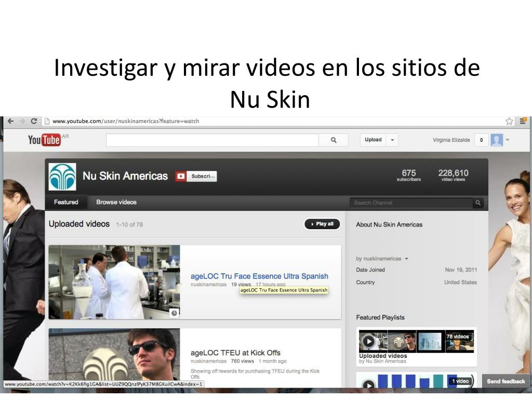This screenshot has height=399, width=532.
Task: Open the notifications count button showing 0
Action: point(481,140)
